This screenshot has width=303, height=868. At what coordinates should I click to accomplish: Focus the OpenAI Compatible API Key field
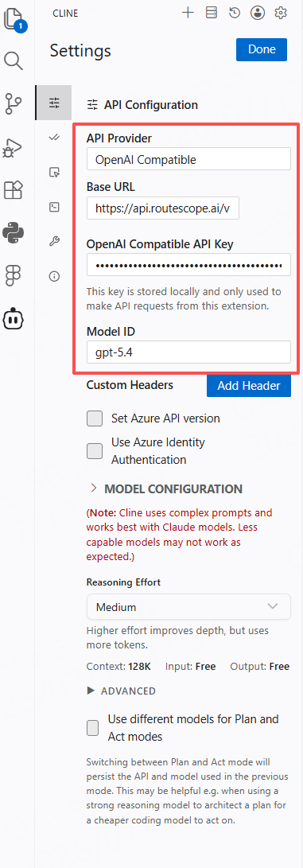click(188, 265)
